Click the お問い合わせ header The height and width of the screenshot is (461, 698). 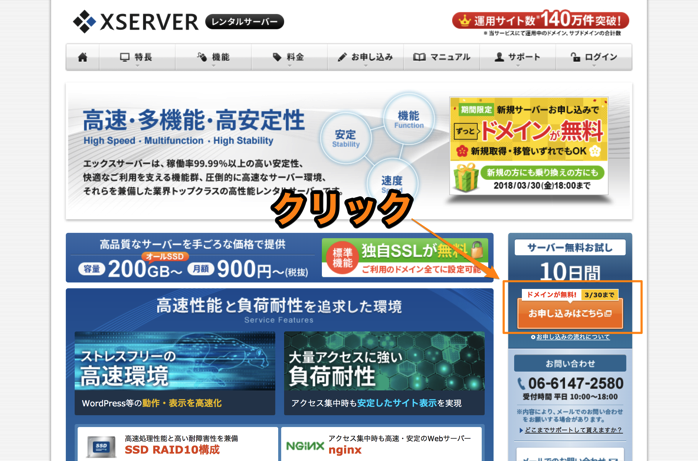[x=570, y=364]
